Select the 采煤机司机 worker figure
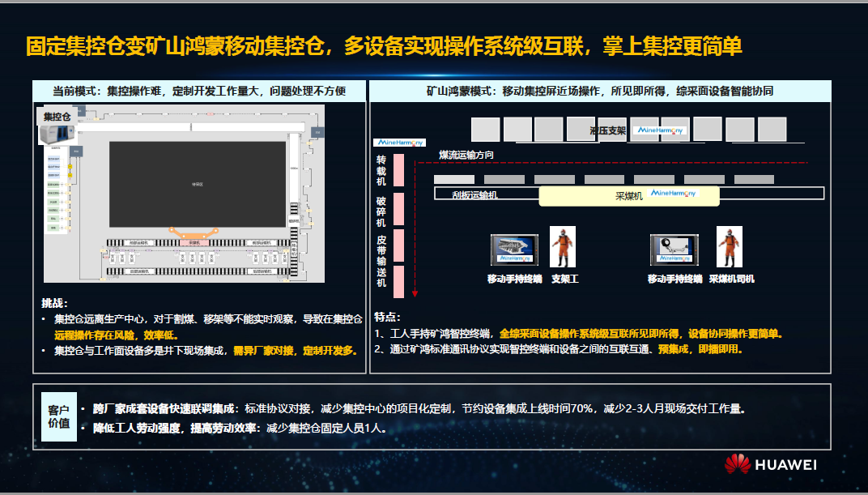Image resolution: width=868 pixels, height=495 pixels. [x=729, y=247]
